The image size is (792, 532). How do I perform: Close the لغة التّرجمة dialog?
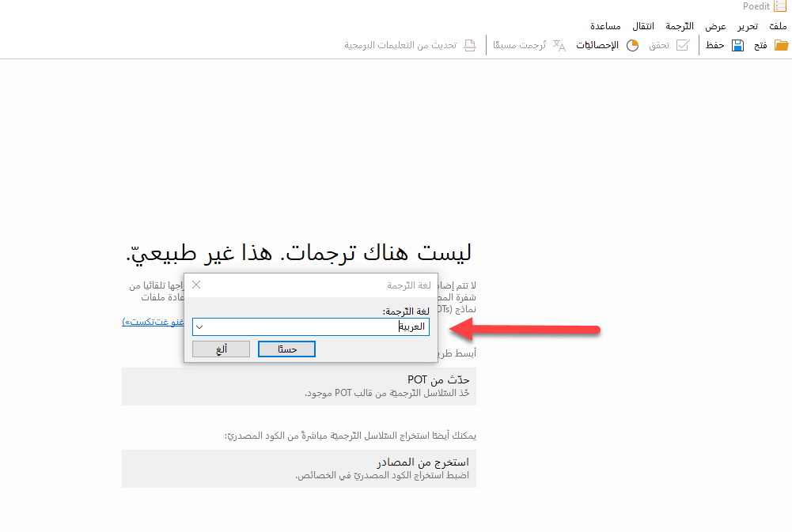pyautogui.click(x=196, y=285)
